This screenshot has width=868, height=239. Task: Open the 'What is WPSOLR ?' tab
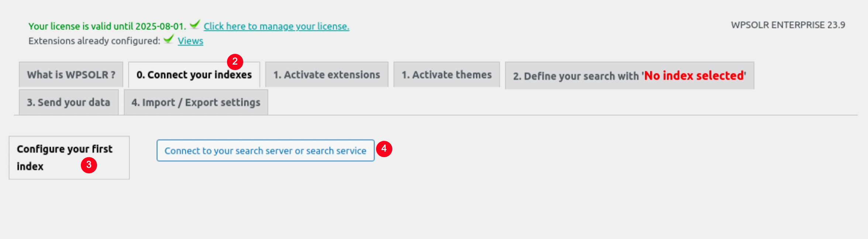coord(71,75)
